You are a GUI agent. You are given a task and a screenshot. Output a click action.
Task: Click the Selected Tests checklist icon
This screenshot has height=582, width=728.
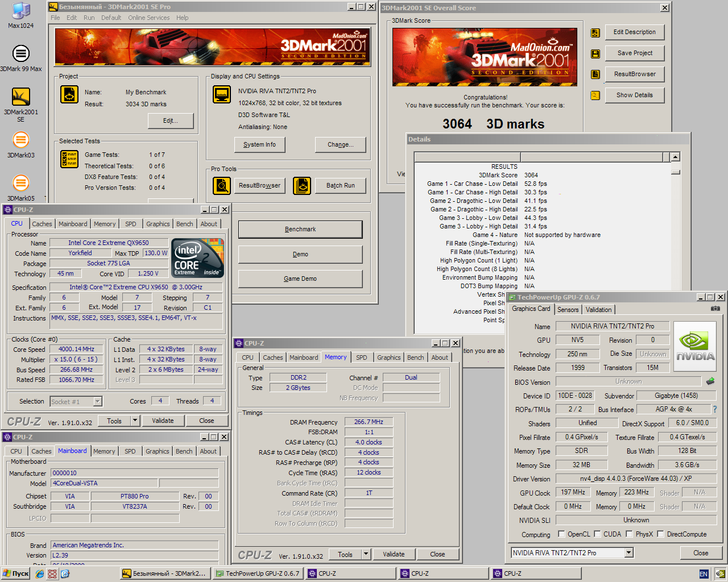point(69,159)
